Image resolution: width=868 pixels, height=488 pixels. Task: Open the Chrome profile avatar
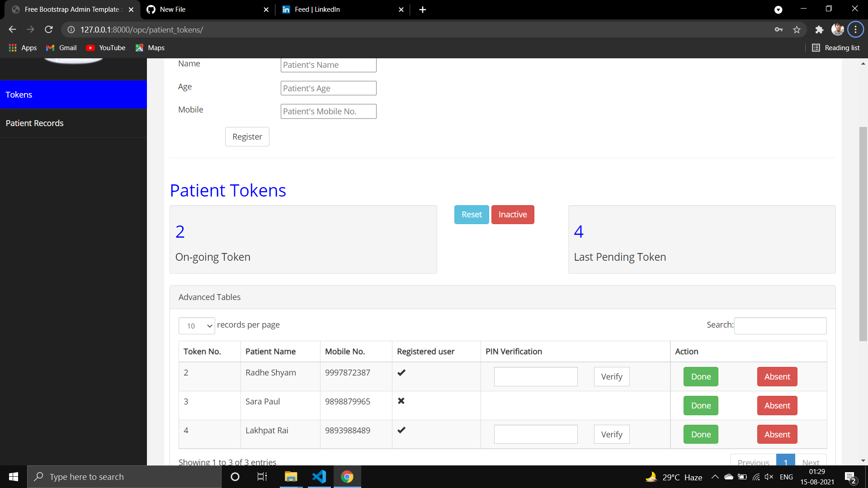click(x=838, y=29)
